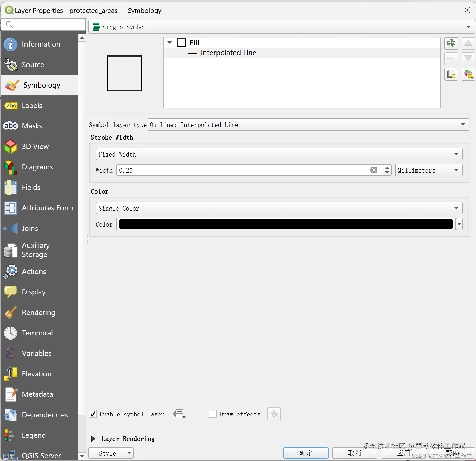The height and width of the screenshot is (461, 476).
Task: Open the Variables tab
Action: pos(40,354)
